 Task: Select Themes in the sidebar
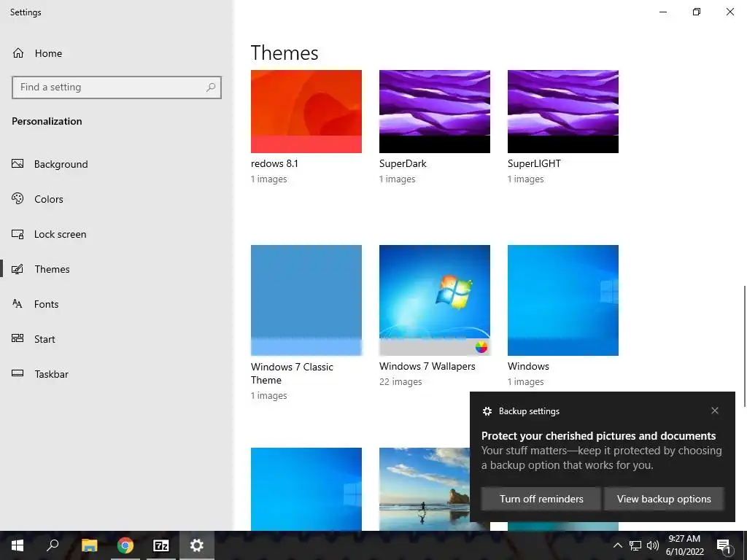tap(52, 269)
